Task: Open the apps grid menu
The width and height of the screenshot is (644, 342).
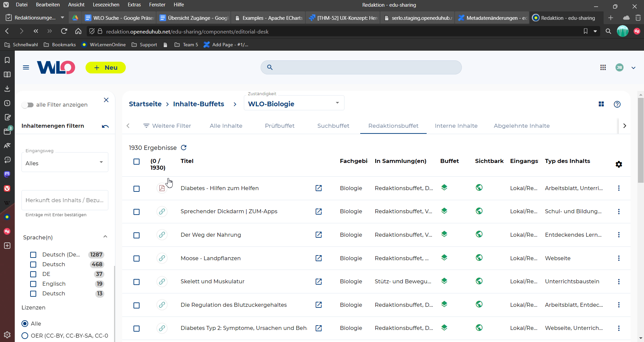Action: point(603,68)
